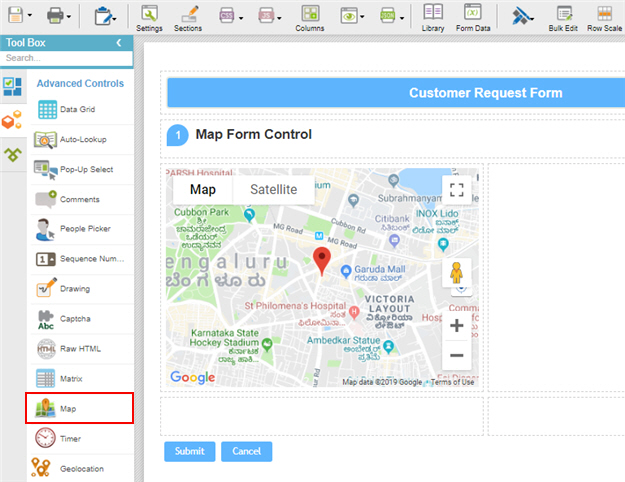Select the Map control
Viewport: 625px width, 482px height.
coord(79,408)
